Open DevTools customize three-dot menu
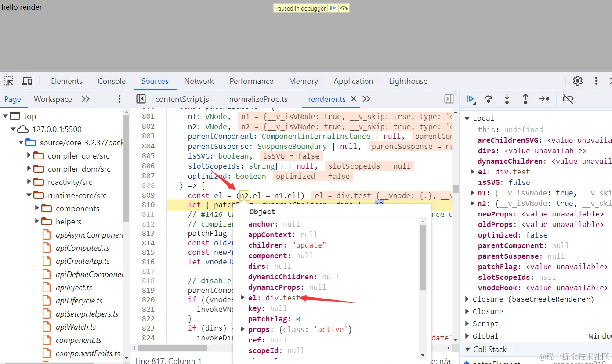 [x=596, y=81]
